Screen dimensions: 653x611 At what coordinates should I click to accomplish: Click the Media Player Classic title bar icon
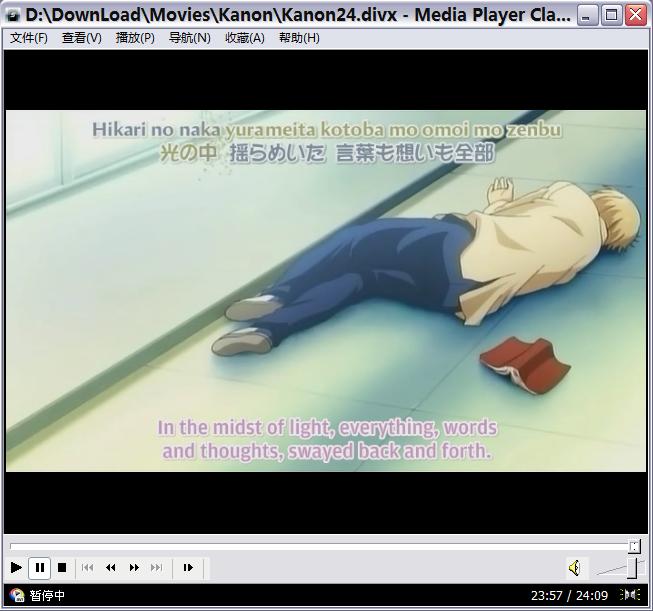point(13,15)
